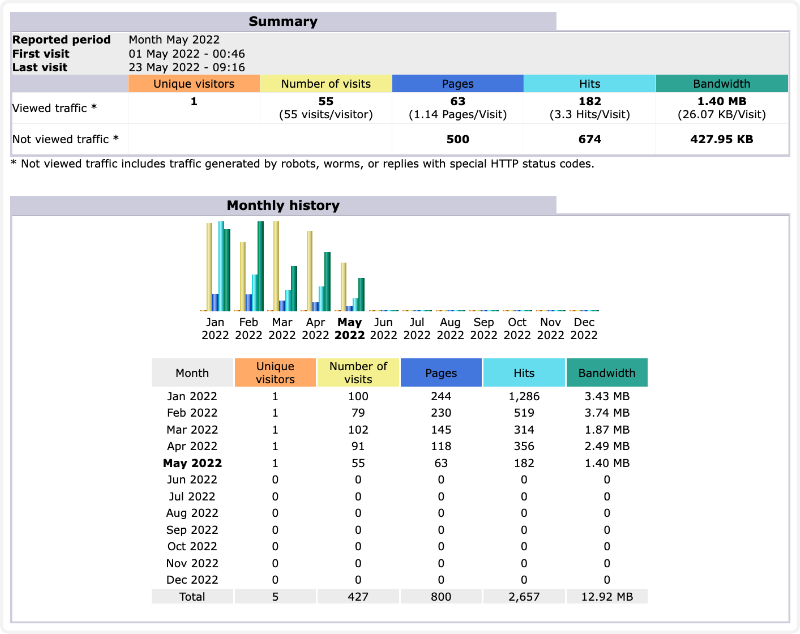
Task: Click the tall green bandwidth bar for Feb
Action: [261, 265]
